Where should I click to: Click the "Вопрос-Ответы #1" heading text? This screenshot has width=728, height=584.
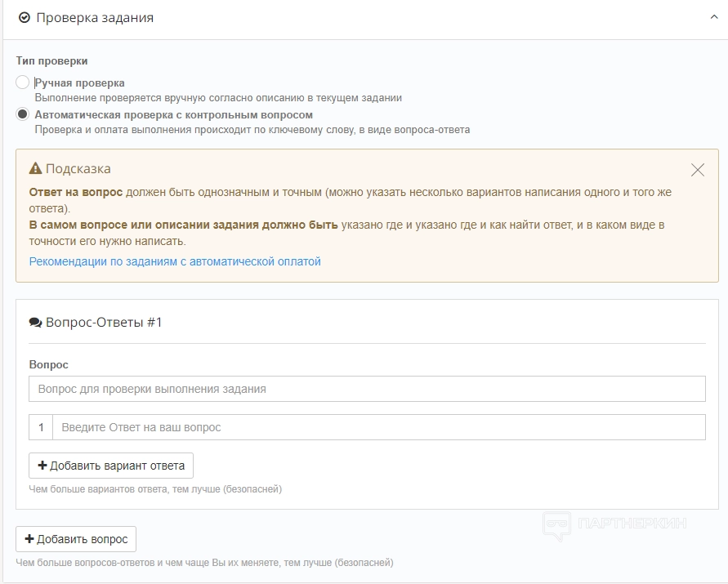click(x=104, y=323)
